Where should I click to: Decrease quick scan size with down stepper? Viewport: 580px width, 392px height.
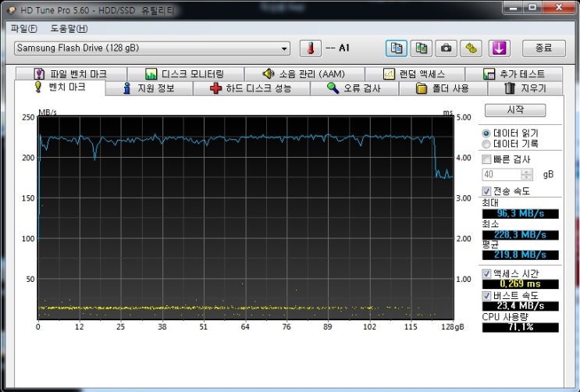click(x=526, y=177)
